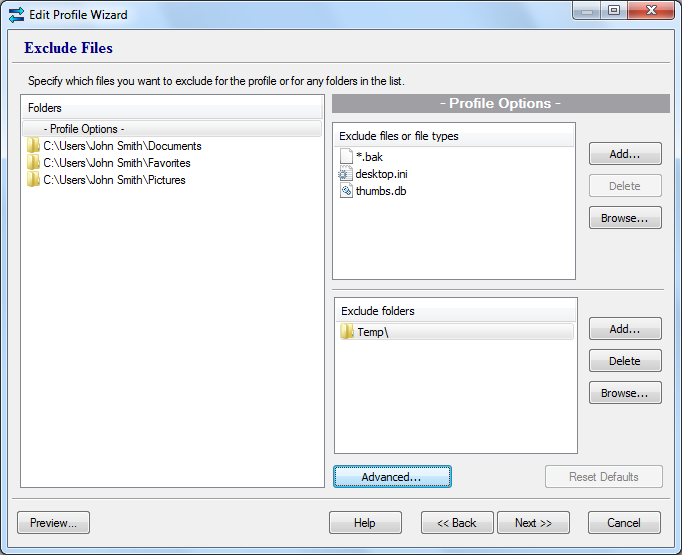
Task: Click the *.bak file icon
Action: point(346,156)
